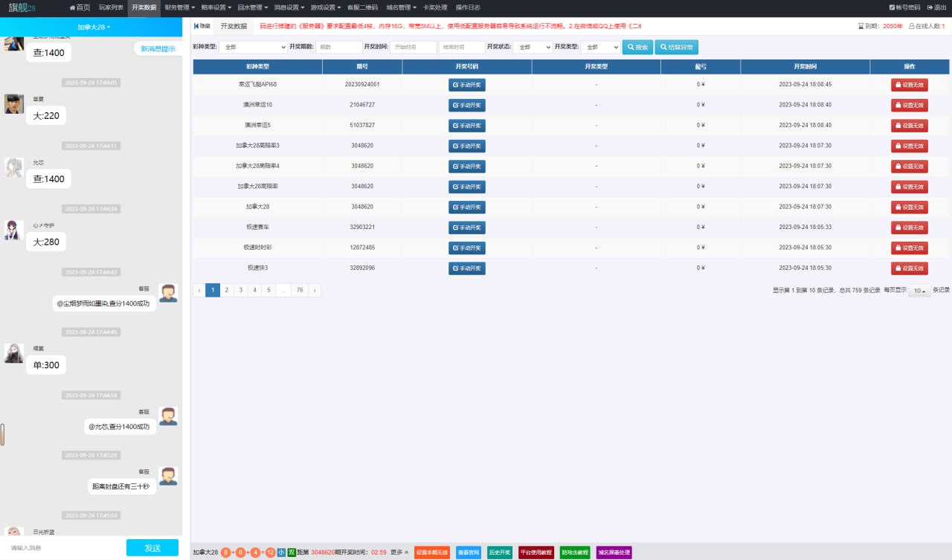Click the 隐藏 sidebar collapse icon
The height and width of the screenshot is (560, 952).
click(202, 26)
